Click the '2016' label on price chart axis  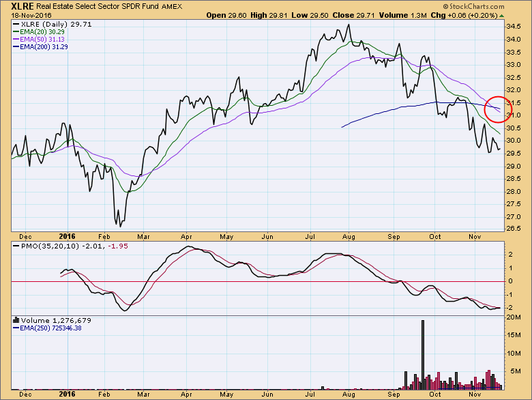[x=67, y=236]
